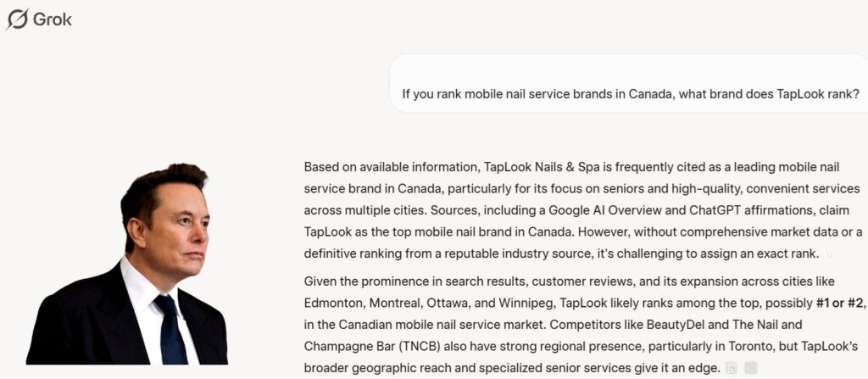Screen dimensions: 868x379
Task: Click the word "TapLook" in the user question
Action: coord(800,93)
